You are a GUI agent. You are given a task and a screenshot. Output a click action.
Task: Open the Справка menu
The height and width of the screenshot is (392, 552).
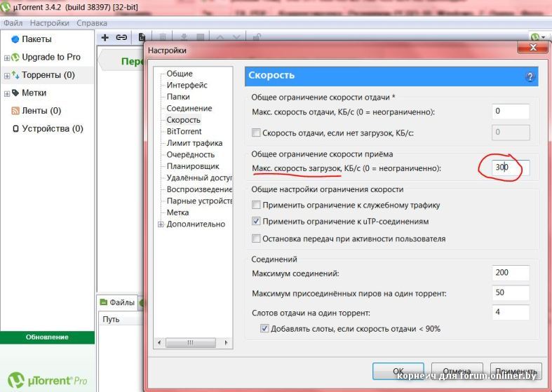[92, 23]
